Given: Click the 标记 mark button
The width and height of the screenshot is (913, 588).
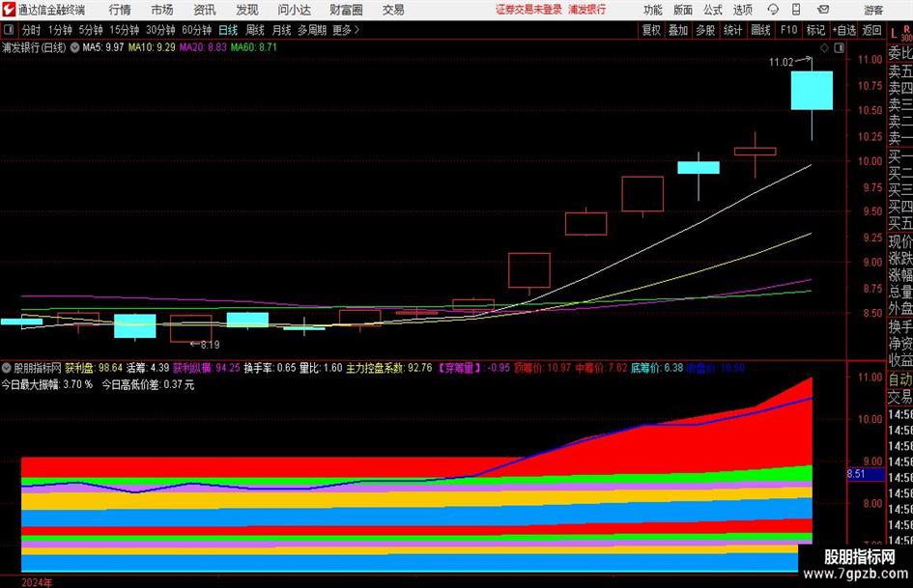Looking at the screenshot, I should (x=815, y=30).
